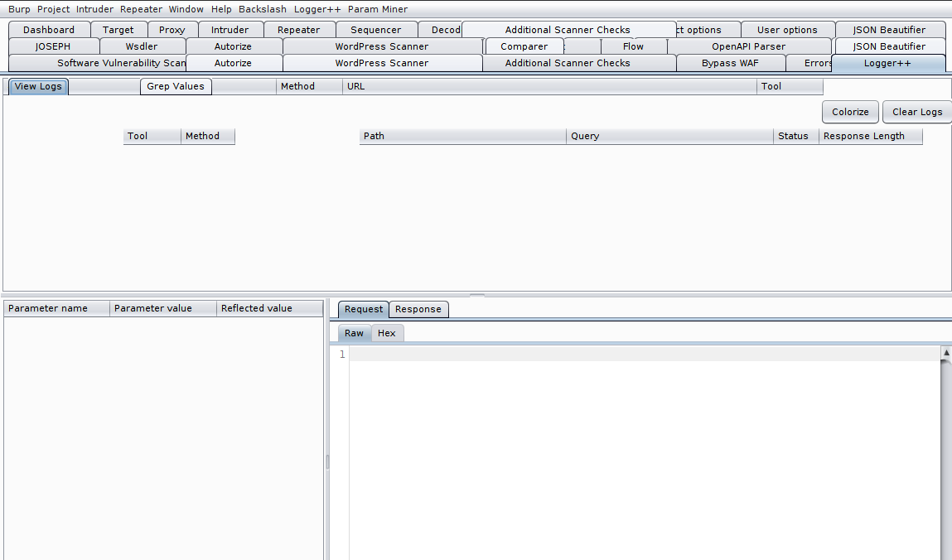Click the Colorize button
The height and width of the screenshot is (560, 952).
coord(850,112)
